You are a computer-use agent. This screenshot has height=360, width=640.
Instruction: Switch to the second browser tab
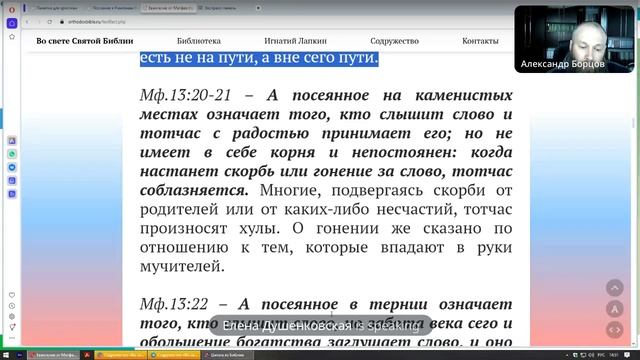pyautogui.click(x=112, y=8)
